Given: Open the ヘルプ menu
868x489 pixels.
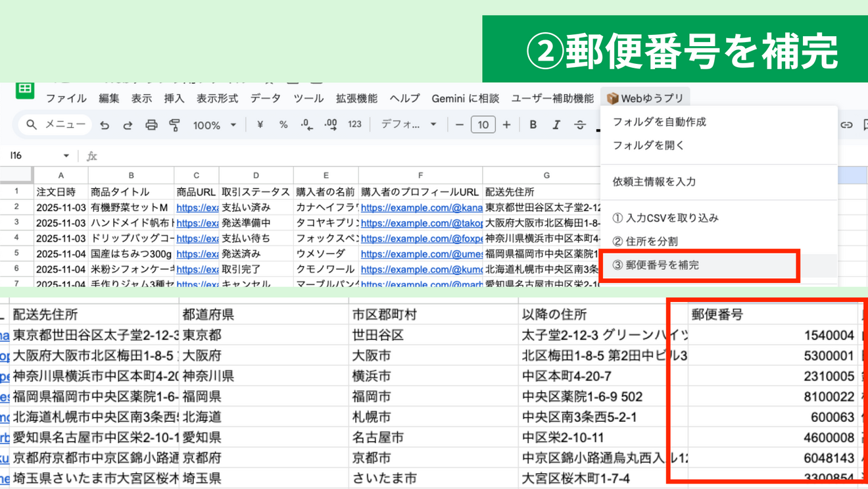Looking at the screenshot, I should coord(404,99).
